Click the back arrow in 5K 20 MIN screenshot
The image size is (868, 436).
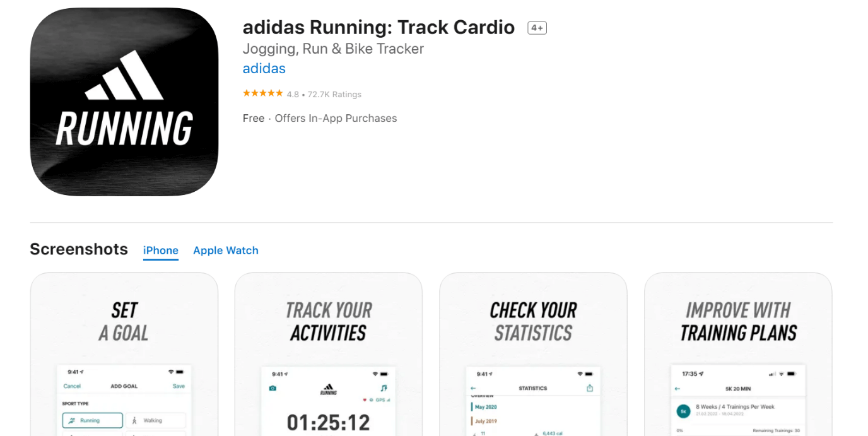tap(677, 389)
